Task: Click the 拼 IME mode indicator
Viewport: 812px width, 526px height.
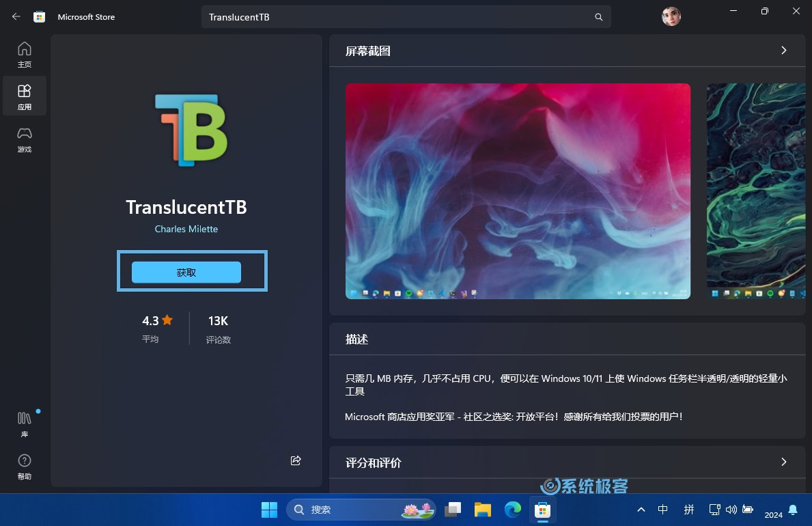Action: 689,510
